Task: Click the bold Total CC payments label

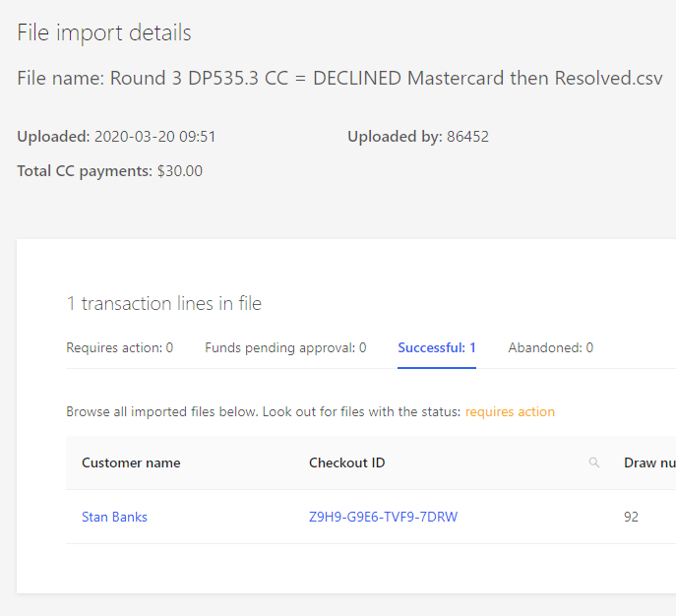Action: (85, 171)
